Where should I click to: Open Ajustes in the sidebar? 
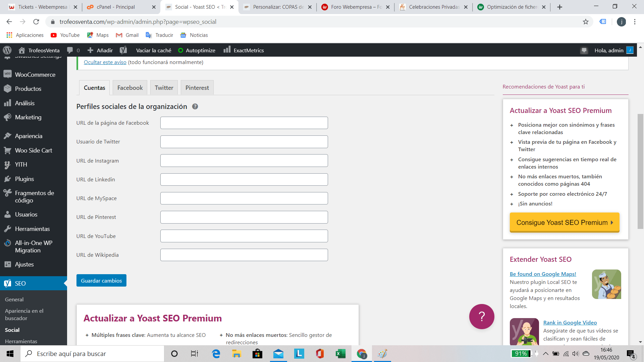[x=34, y=264]
